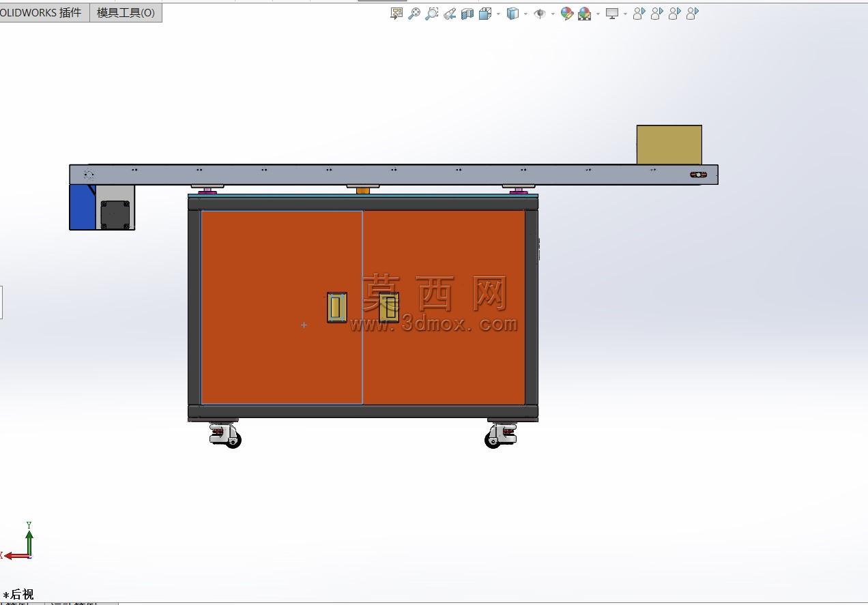Select the left orange cabinet door panel

point(282,307)
